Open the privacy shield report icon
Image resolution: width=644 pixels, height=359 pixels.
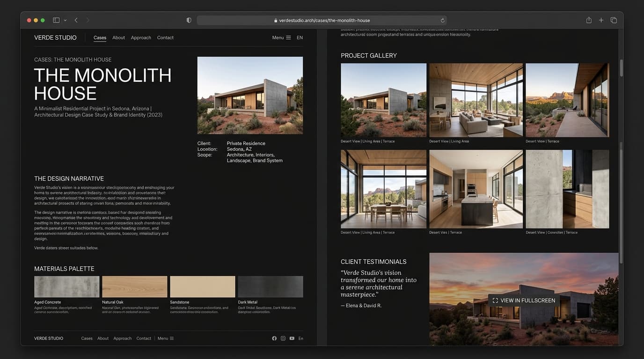tap(189, 20)
